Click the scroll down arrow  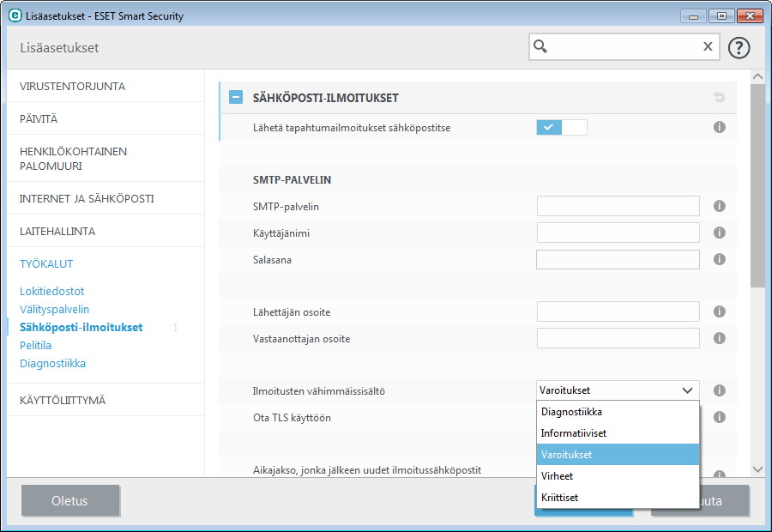tap(757, 469)
